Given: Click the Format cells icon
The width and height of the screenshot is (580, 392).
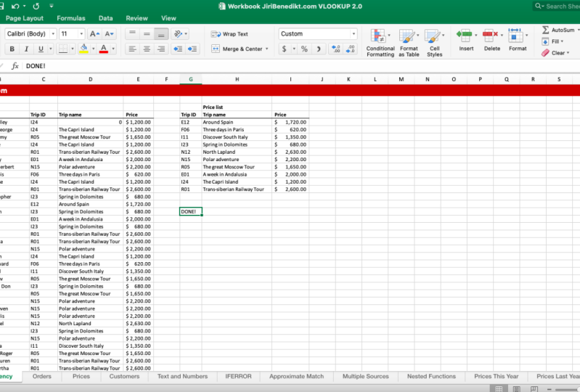Looking at the screenshot, I should [x=515, y=36].
